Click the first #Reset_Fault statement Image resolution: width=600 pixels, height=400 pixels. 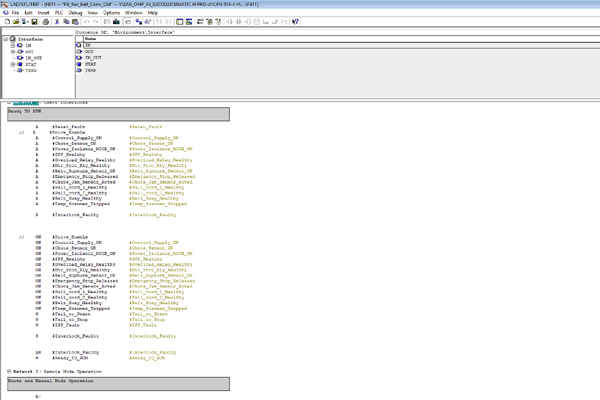68,127
